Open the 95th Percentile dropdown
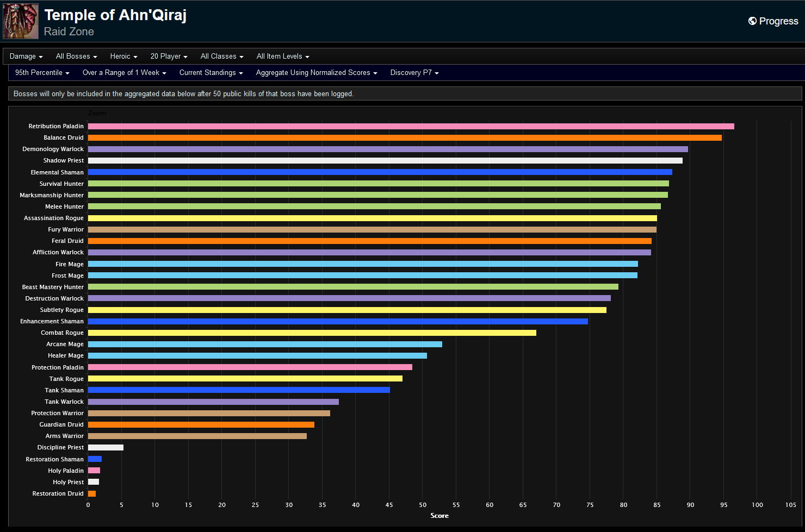Image resolution: width=805 pixels, height=532 pixels. tap(41, 72)
